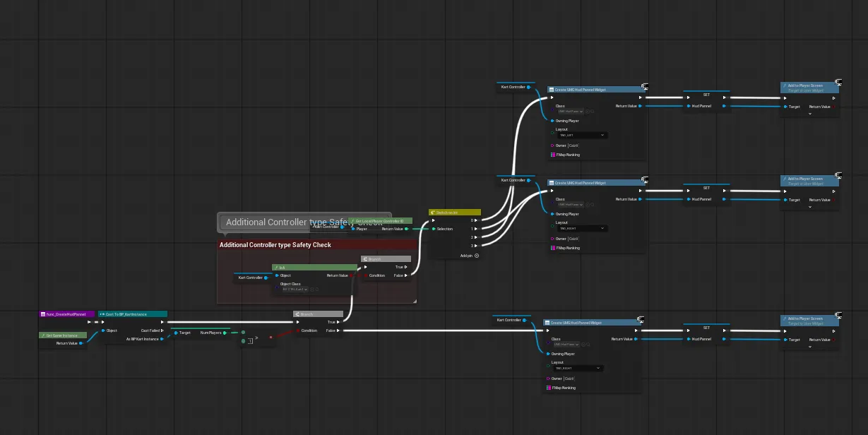Image resolution: width=868 pixels, height=435 pixels.
Task: Click client-only monitor icon on top Create Widget node
Action: (644, 87)
